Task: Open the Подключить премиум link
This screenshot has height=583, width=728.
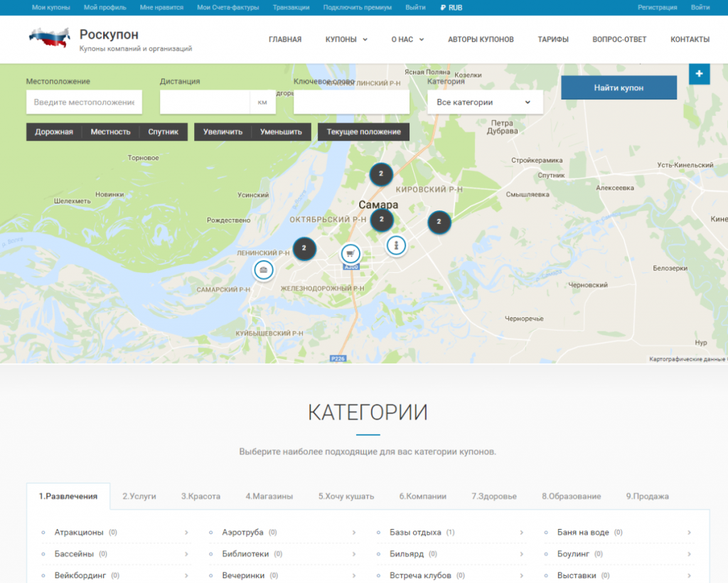Action: (358, 7)
